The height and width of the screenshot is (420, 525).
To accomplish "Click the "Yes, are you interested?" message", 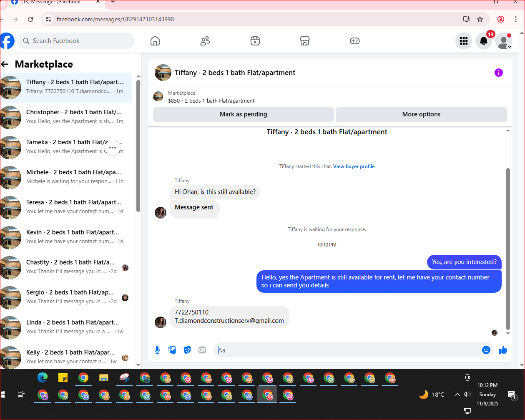I will (464, 262).
